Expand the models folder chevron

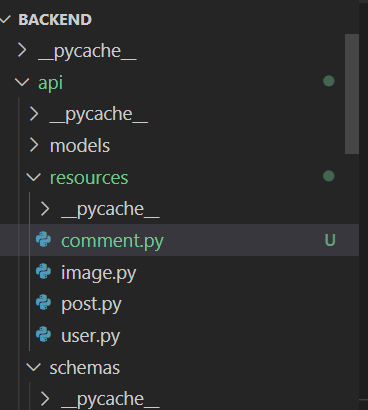click(34, 145)
